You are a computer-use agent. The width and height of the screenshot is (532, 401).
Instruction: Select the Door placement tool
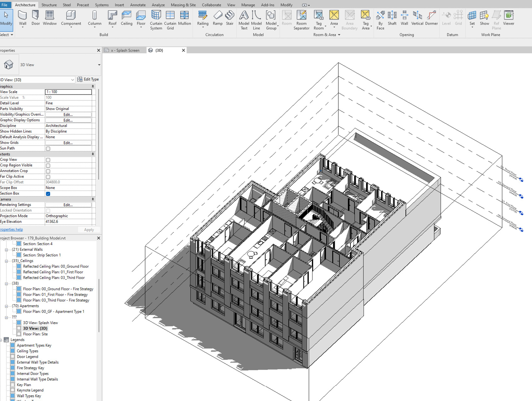coord(35,18)
